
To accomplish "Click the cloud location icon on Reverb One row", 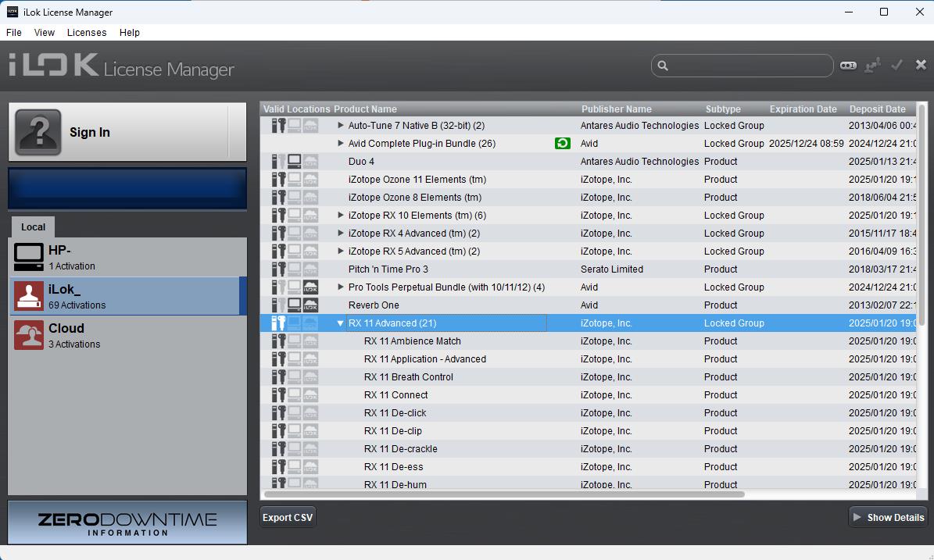I will click(310, 305).
